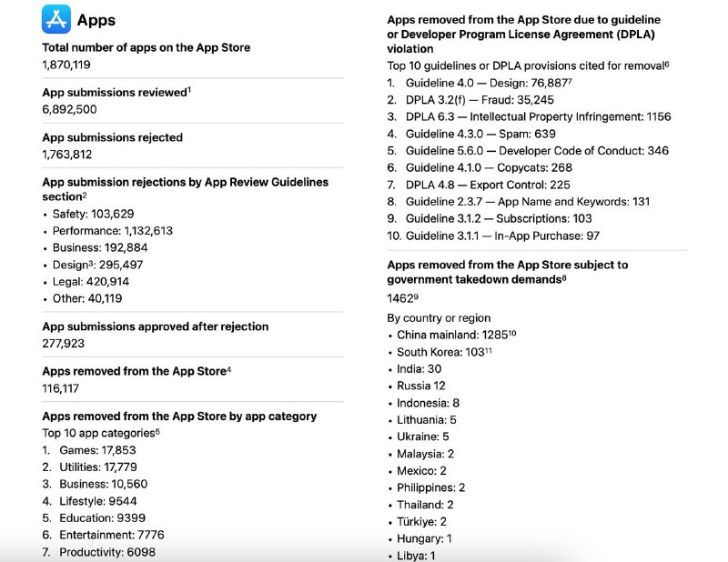Click 'Utilities: 17,779' list item
Screen dimensions: 728x562
pyautogui.click(x=89, y=467)
